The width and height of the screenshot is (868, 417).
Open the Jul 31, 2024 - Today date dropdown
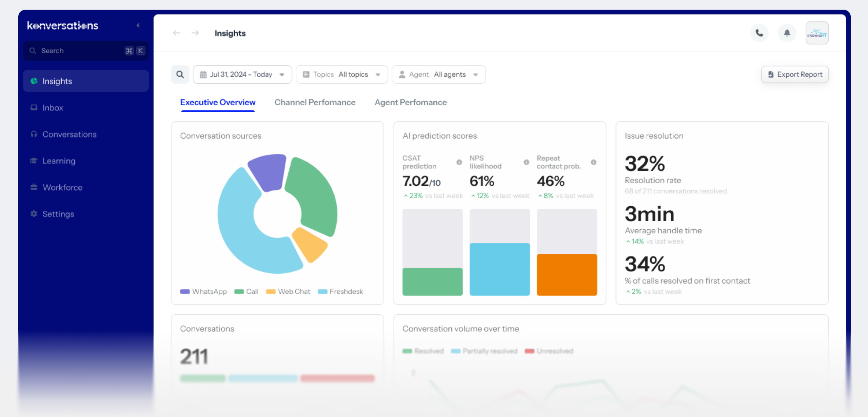242,75
